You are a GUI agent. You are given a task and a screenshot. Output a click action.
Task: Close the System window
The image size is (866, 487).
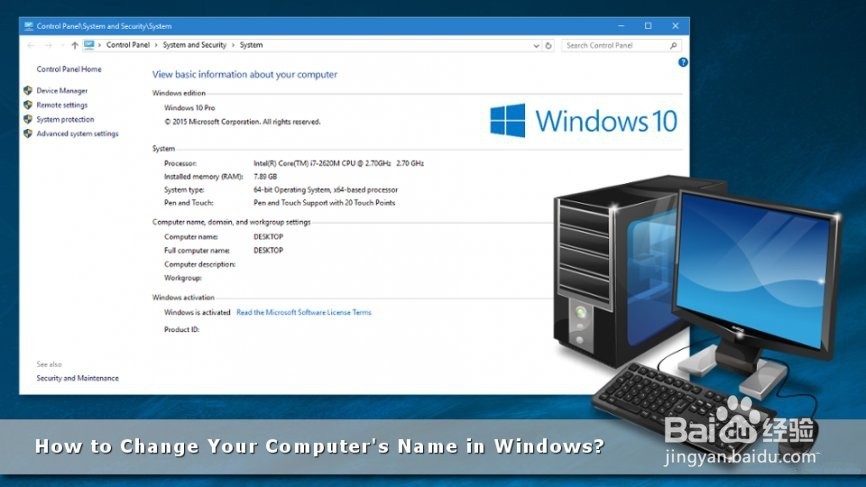click(675, 26)
